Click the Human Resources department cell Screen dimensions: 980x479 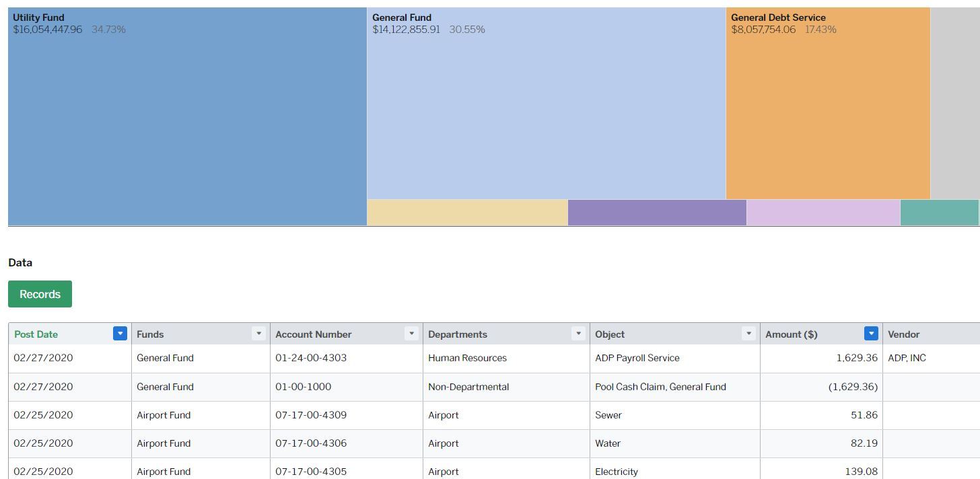pyautogui.click(x=467, y=357)
